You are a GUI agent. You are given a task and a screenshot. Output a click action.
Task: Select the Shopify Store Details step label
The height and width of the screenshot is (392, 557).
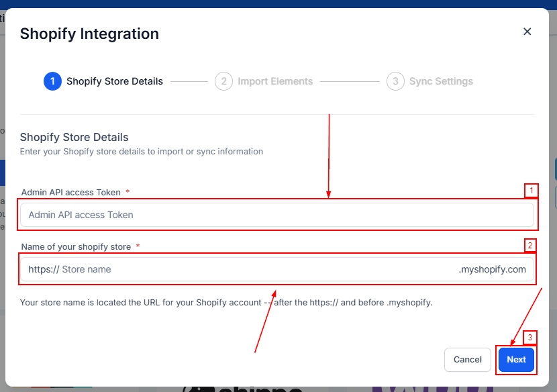[x=114, y=81]
